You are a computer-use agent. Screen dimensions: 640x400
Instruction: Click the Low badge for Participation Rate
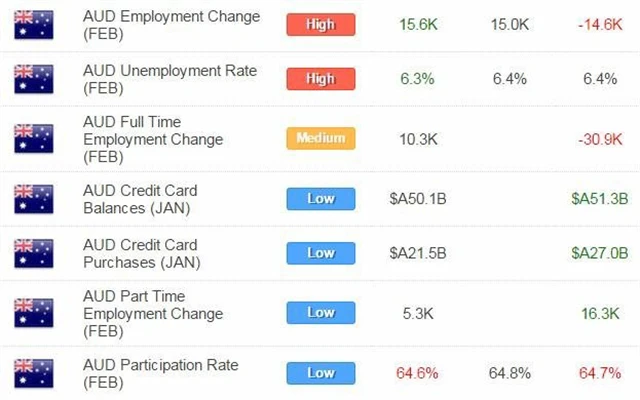(320, 373)
